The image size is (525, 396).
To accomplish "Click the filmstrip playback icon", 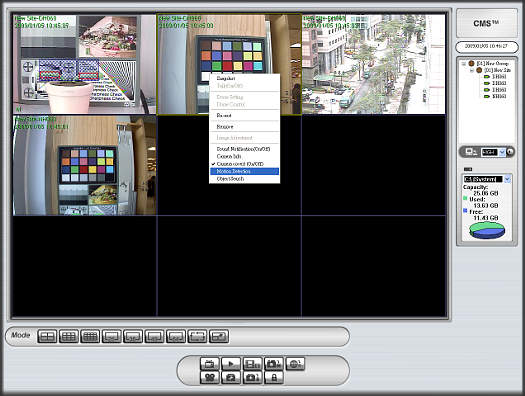I will [252, 364].
